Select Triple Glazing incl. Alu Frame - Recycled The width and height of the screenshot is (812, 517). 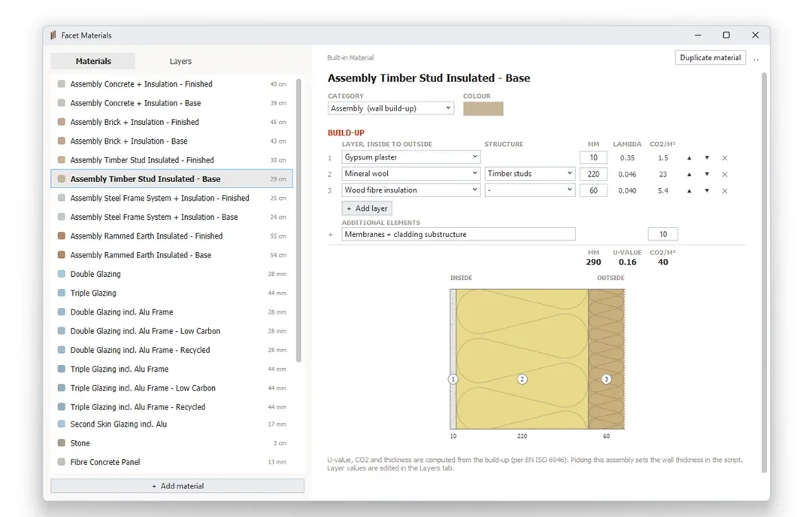[172, 407]
